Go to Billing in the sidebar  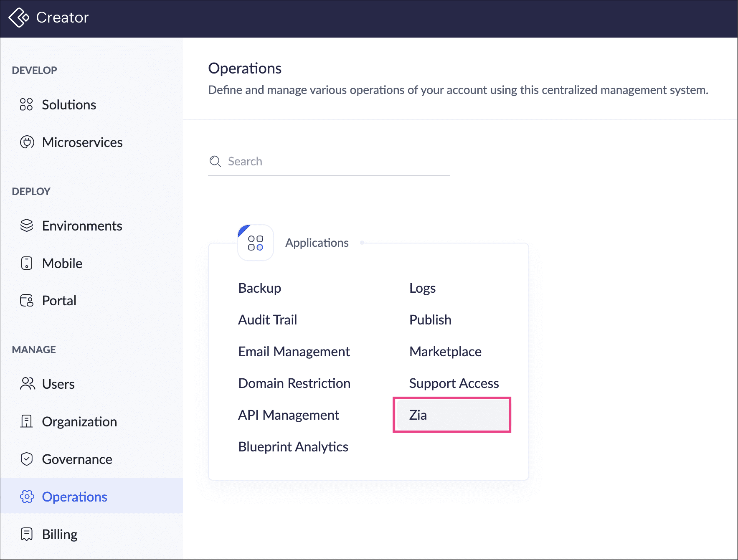click(x=60, y=535)
